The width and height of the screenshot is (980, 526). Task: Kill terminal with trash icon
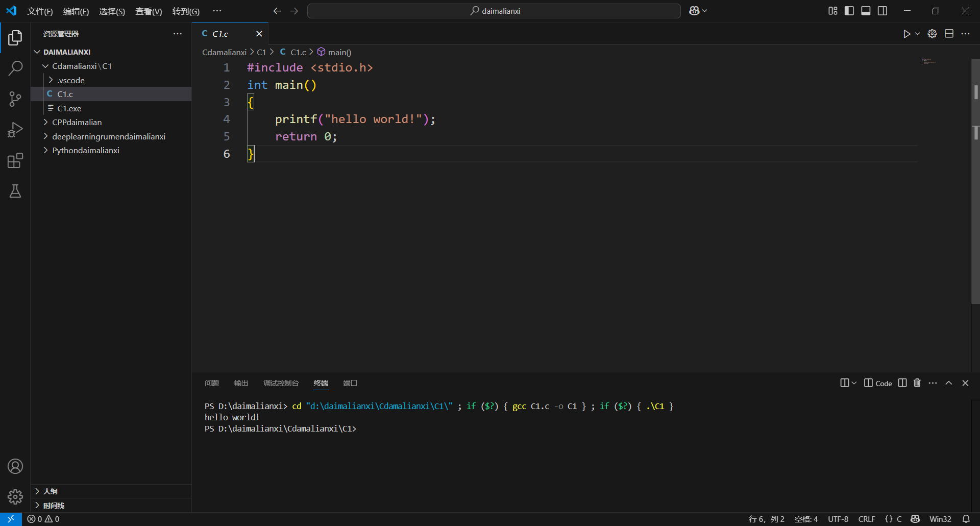917,383
